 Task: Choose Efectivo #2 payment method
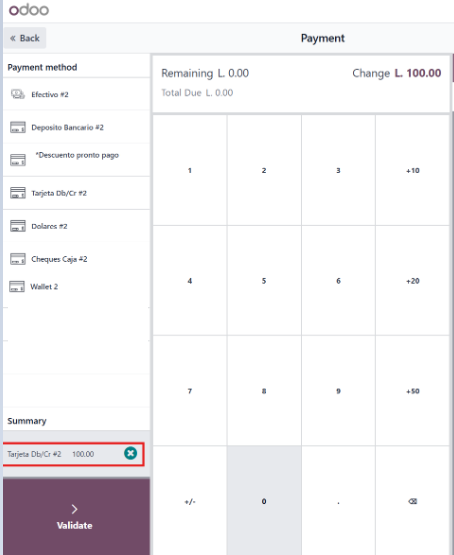pos(76,94)
